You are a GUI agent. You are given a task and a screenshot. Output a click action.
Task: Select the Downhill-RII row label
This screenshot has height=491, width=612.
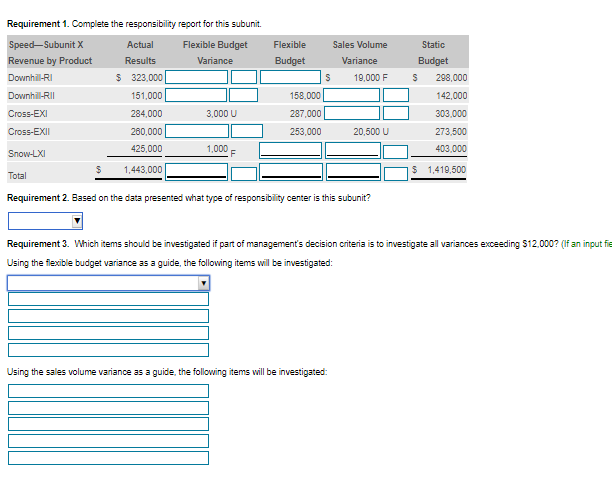[32, 96]
